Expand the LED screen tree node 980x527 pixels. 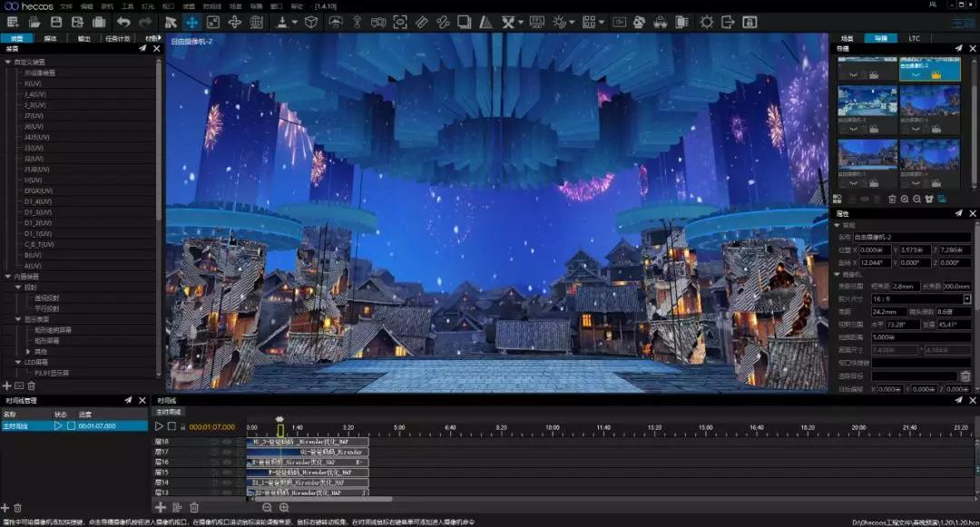point(18,362)
